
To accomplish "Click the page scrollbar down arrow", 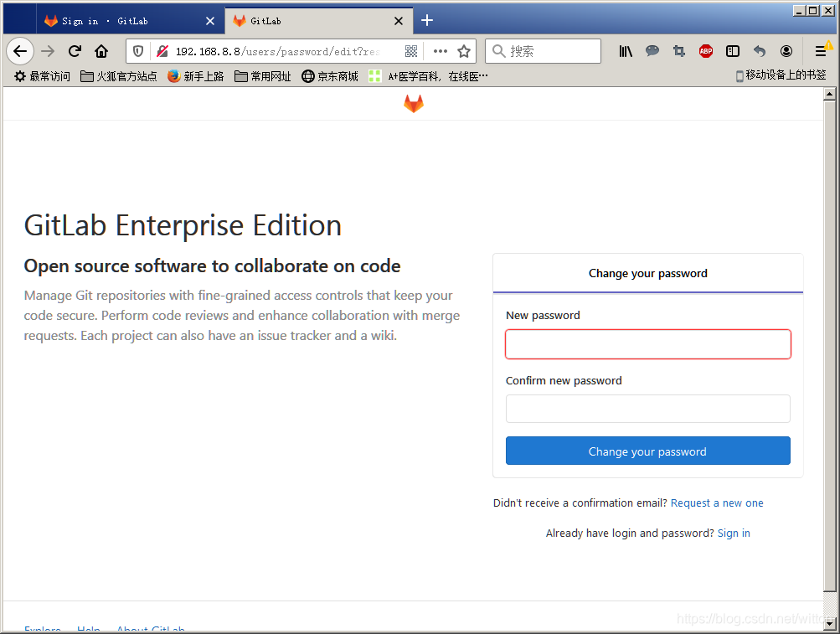I will (829, 624).
